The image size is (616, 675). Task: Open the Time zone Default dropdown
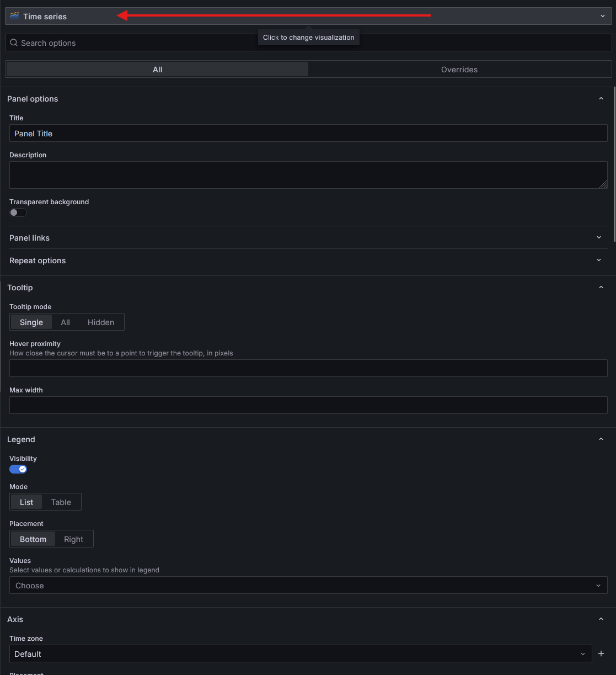click(300, 653)
